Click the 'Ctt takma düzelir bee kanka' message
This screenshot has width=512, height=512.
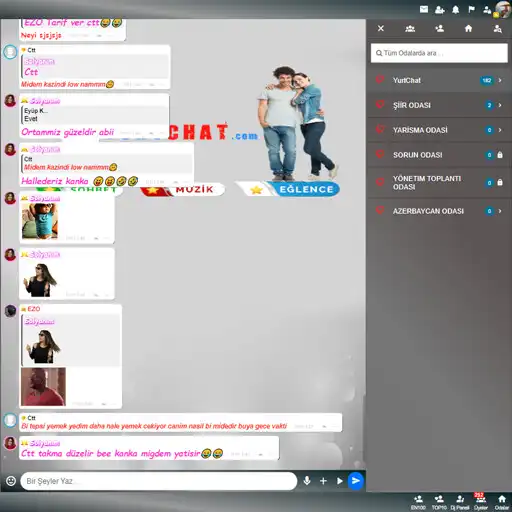pos(122,453)
